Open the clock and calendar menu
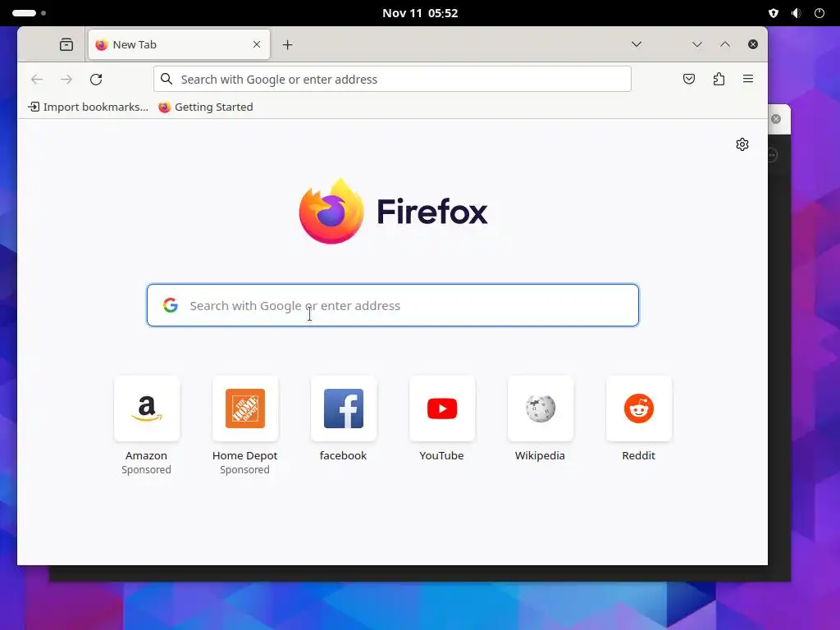Screen dimensions: 840x630 point(420,13)
